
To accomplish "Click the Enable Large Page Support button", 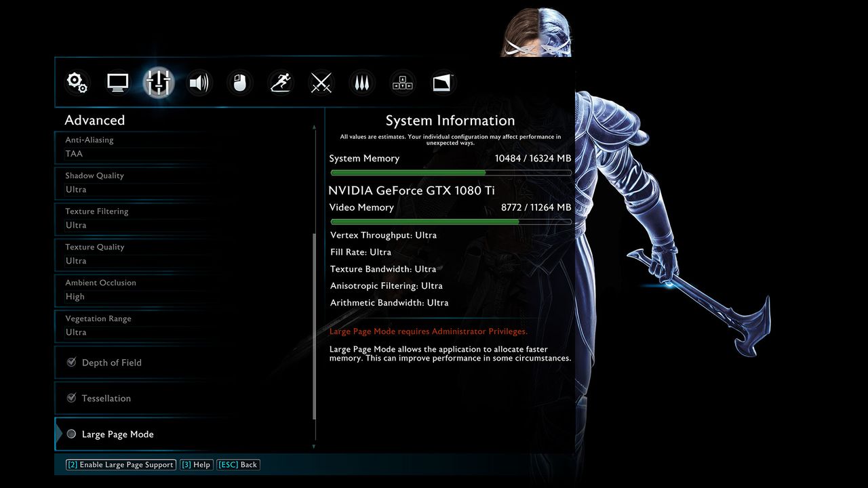I will pos(121,465).
